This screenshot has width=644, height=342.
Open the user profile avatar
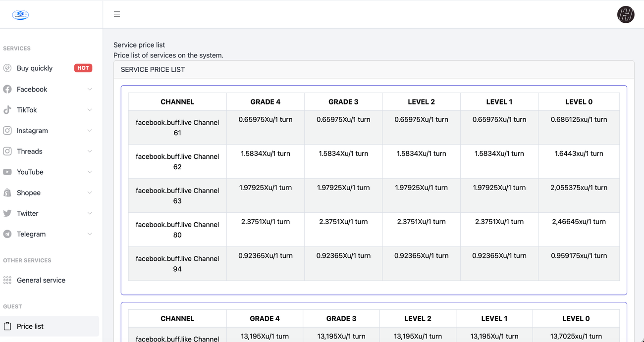coord(626,15)
